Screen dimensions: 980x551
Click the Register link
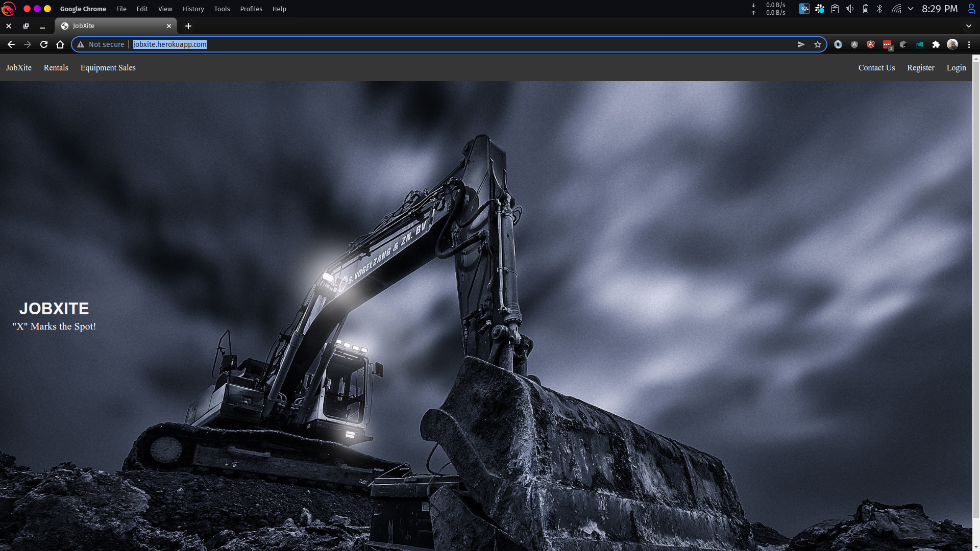coord(920,68)
